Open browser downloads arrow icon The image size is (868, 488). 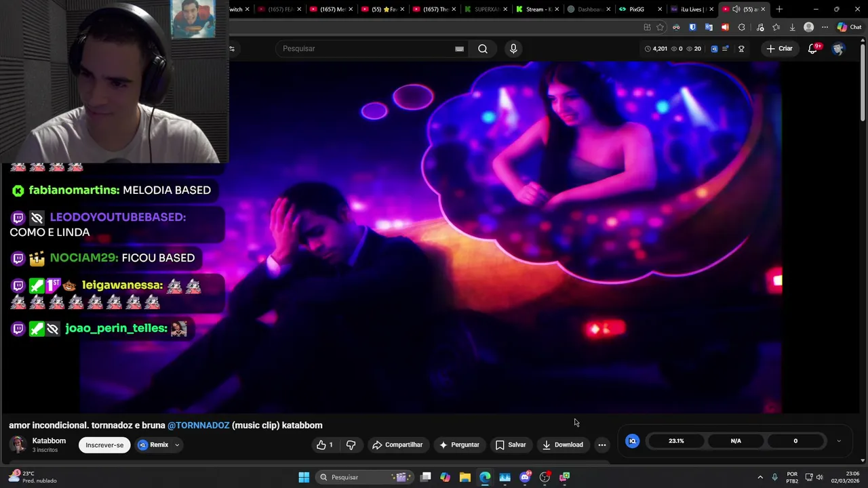(x=792, y=27)
